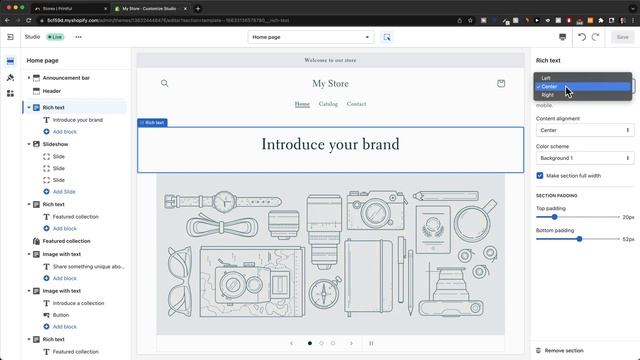Open Catalog in store navigation
The image size is (640, 360).
[328, 104]
